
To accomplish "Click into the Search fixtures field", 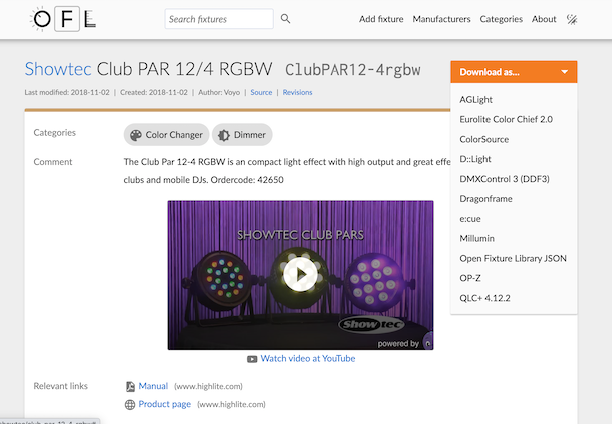I will pos(219,19).
